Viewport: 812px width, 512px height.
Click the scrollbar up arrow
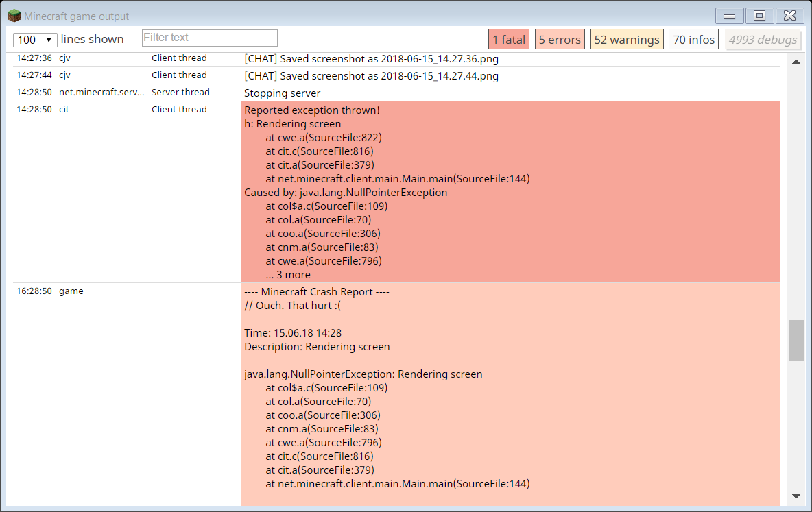coord(796,62)
